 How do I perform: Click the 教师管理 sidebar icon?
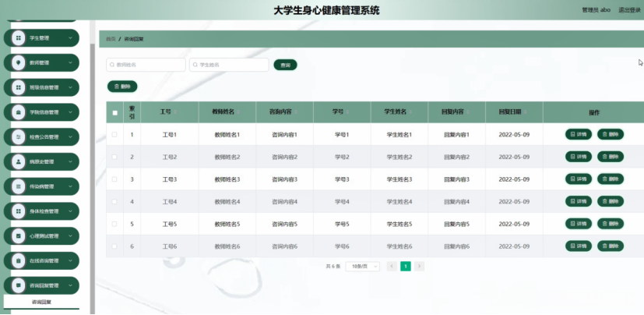coord(18,63)
